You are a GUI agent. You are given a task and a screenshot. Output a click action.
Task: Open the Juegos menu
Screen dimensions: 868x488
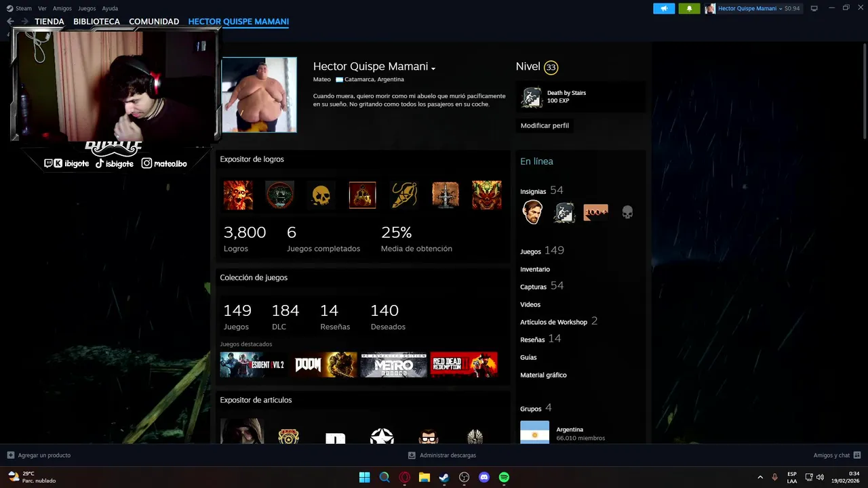click(x=87, y=8)
